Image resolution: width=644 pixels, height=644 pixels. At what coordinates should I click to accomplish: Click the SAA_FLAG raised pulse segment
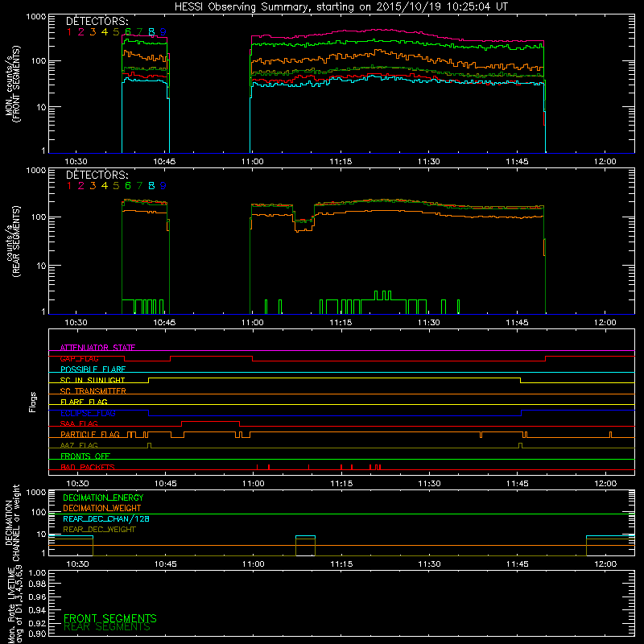pyautogui.click(x=210, y=421)
